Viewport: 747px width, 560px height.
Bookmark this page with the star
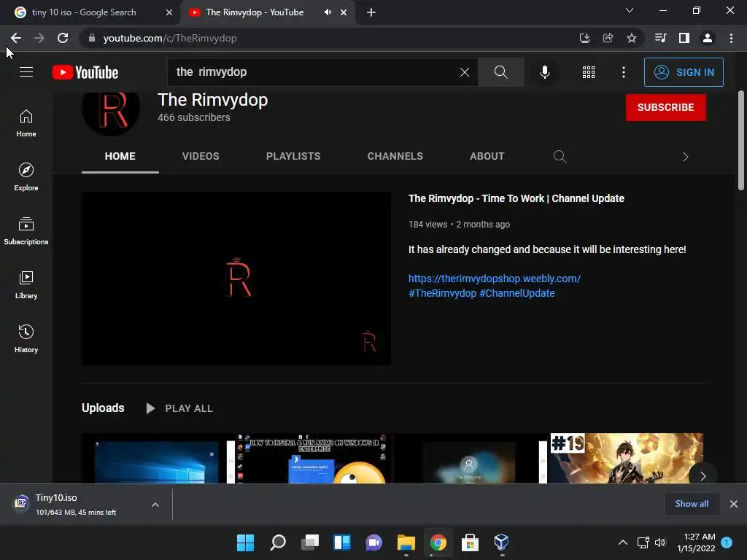tap(631, 38)
